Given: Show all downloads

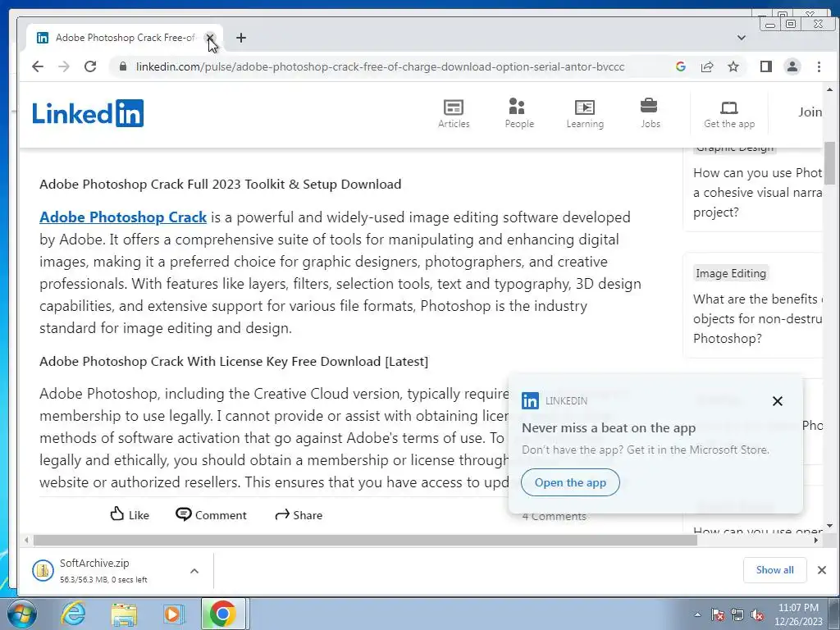Looking at the screenshot, I should click(774, 570).
